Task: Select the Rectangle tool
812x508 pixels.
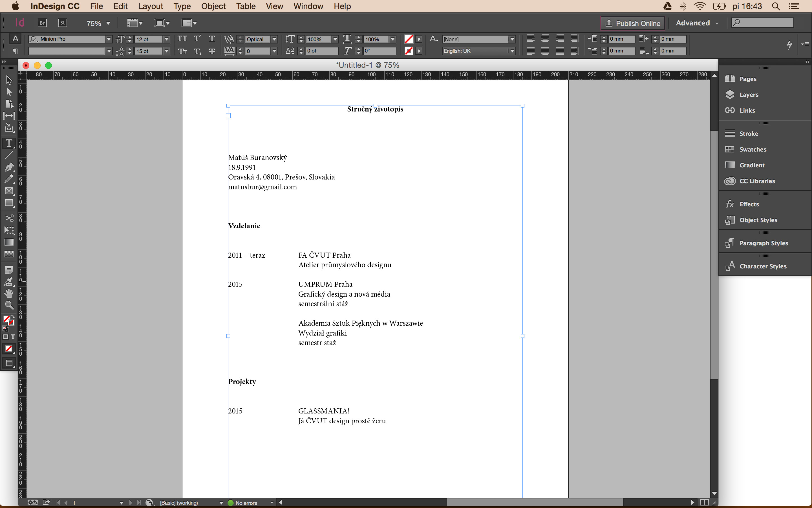Action: (x=9, y=203)
